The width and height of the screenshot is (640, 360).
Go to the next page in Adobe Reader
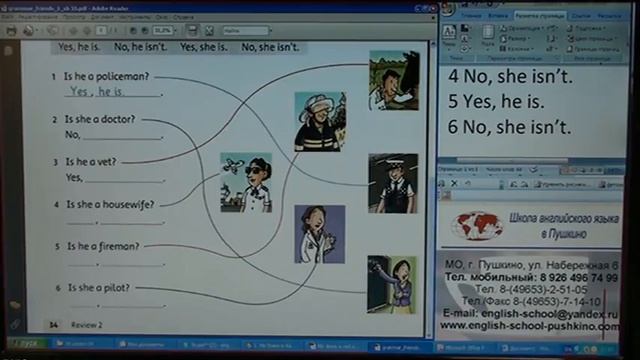87,31
